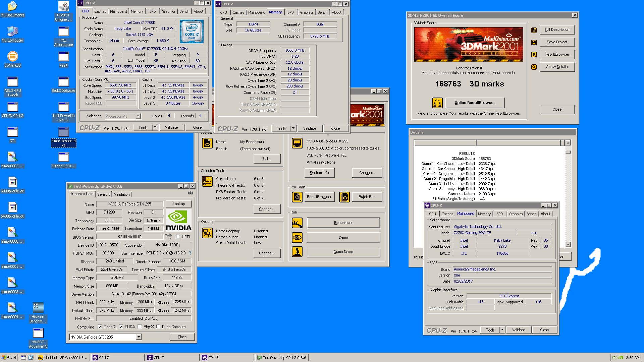Click the Save Project floppy icon

(x=534, y=42)
